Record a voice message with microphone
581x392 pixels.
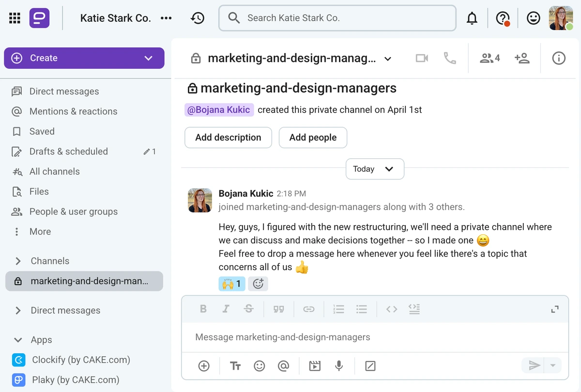pyautogui.click(x=339, y=366)
